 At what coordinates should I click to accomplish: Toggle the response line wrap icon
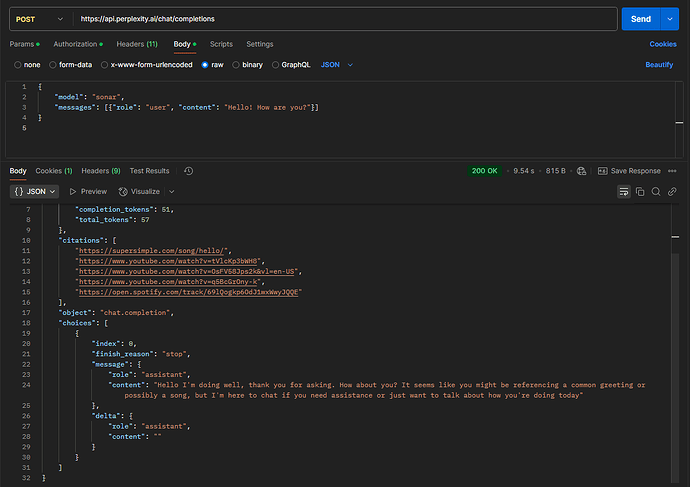pyautogui.click(x=624, y=191)
